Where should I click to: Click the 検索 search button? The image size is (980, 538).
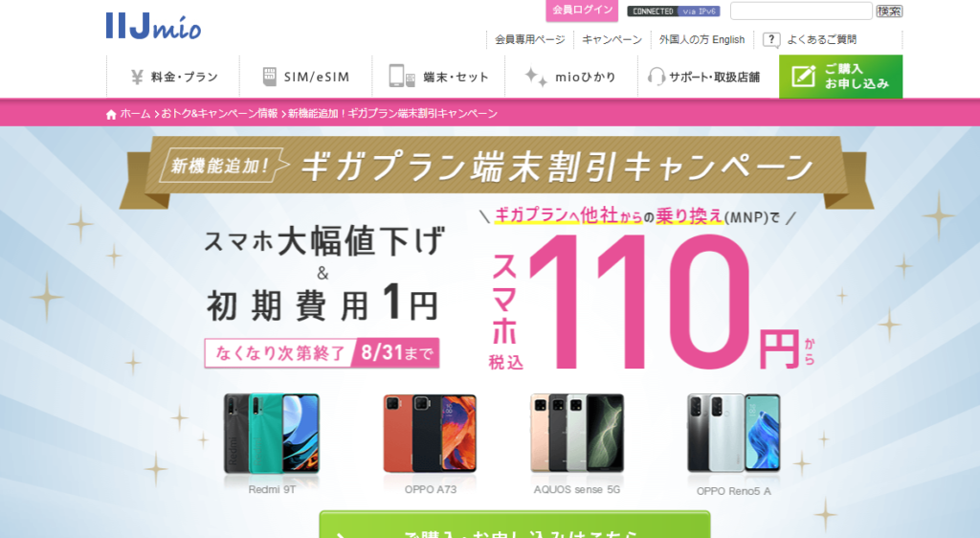point(889,11)
